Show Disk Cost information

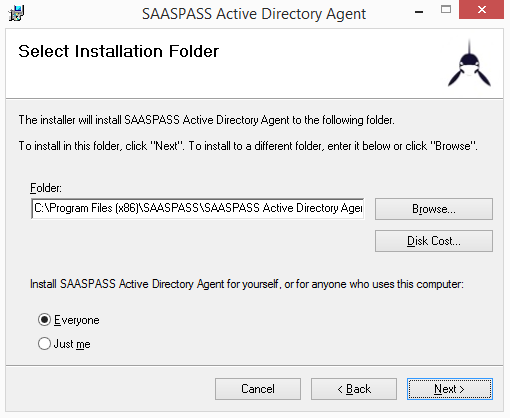[x=434, y=241]
